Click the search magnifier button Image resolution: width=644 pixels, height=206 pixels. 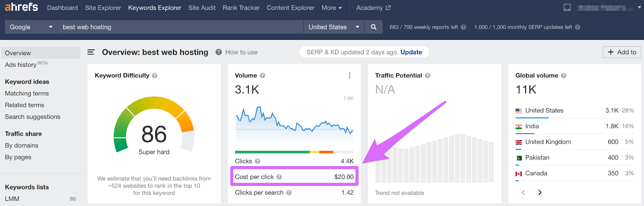click(374, 27)
